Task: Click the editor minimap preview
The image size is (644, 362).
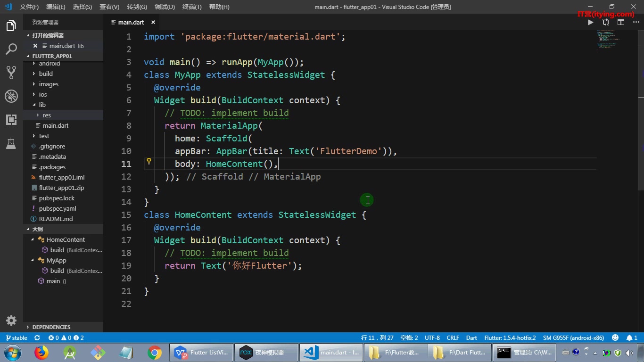Action: [608, 40]
